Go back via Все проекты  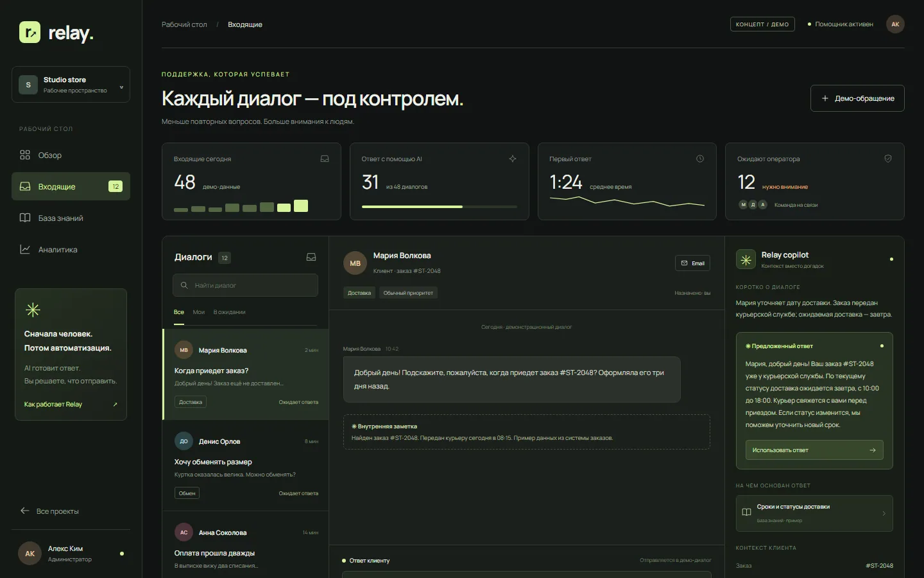[49, 511]
